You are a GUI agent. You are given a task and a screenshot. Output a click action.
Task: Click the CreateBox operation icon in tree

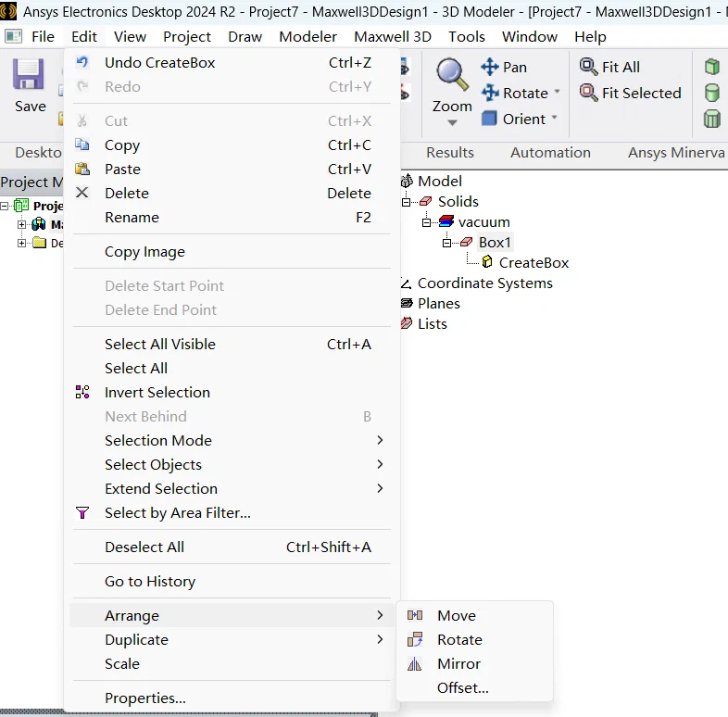click(x=487, y=262)
